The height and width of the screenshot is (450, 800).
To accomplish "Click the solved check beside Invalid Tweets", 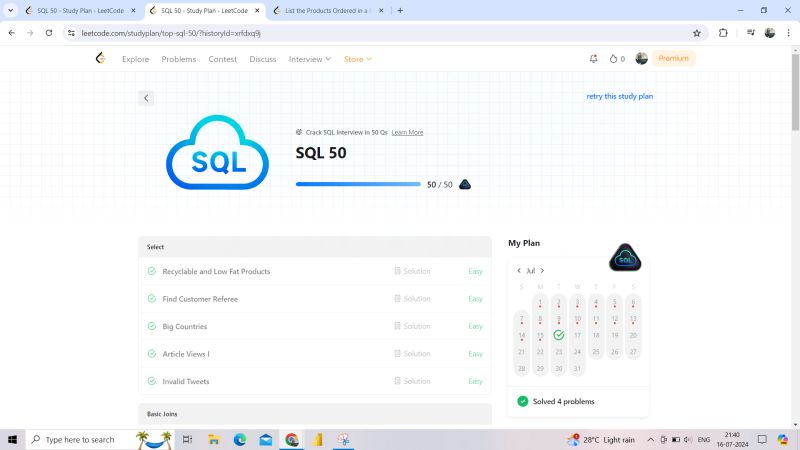I will coord(152,381).
